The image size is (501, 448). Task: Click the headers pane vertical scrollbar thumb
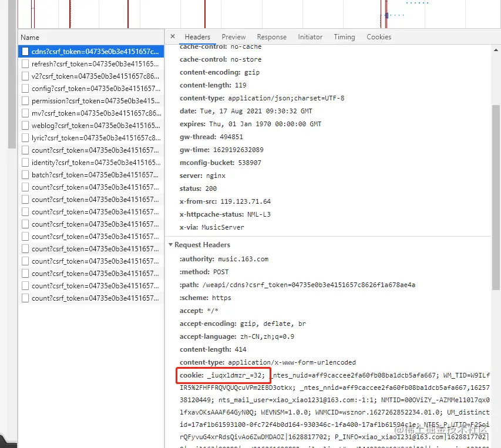point(496,197)
